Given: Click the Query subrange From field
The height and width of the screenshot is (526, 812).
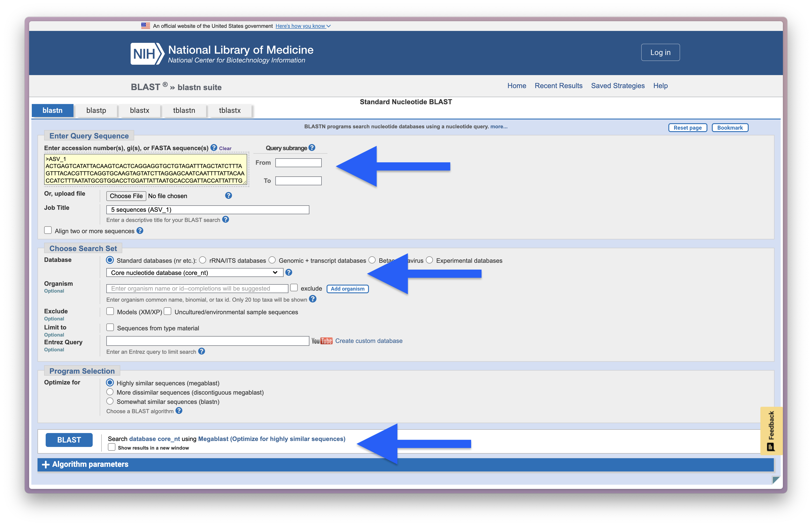Looking at the screenshot, I should [x=299, y=163].
